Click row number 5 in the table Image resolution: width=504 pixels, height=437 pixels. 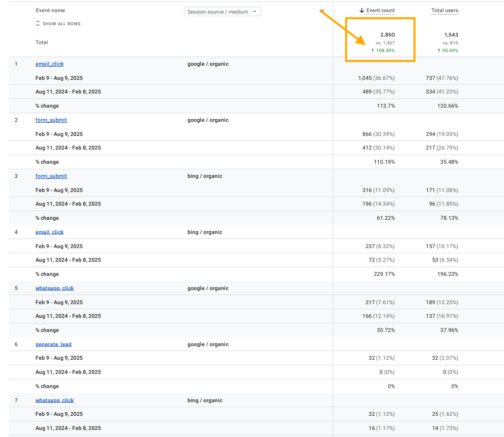click(16, 288)
